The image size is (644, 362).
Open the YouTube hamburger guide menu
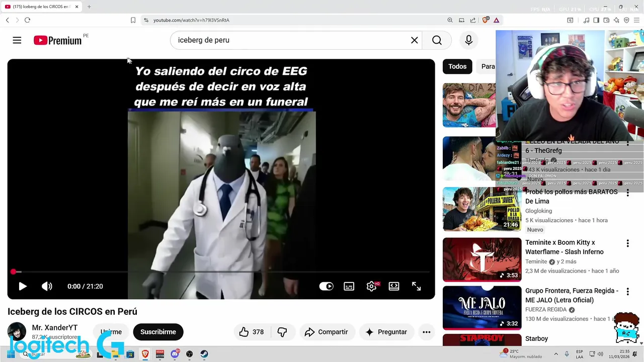(x=17, y=40)
